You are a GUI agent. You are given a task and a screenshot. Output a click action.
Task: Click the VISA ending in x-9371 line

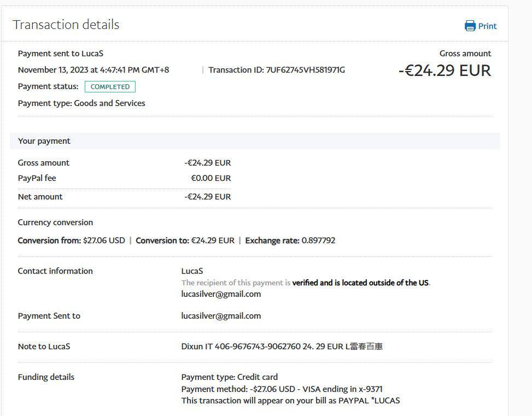point(282,389)
